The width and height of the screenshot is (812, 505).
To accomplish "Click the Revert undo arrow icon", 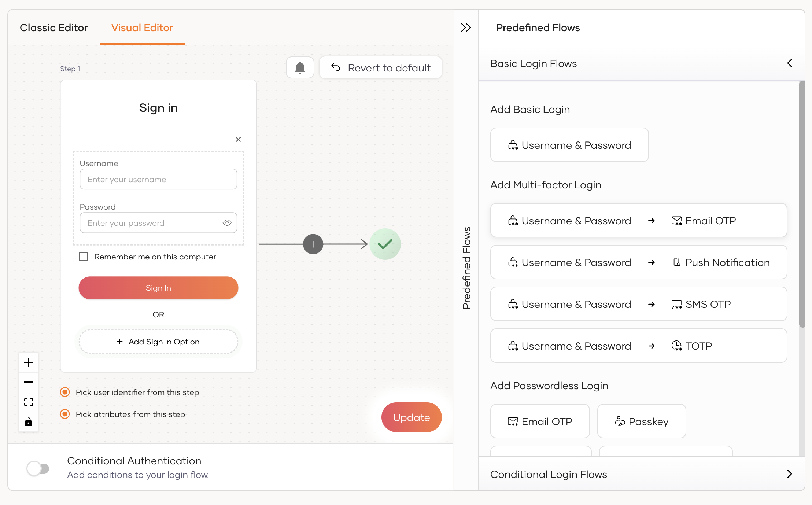I will pyautogui.click(x=336, y=67).
